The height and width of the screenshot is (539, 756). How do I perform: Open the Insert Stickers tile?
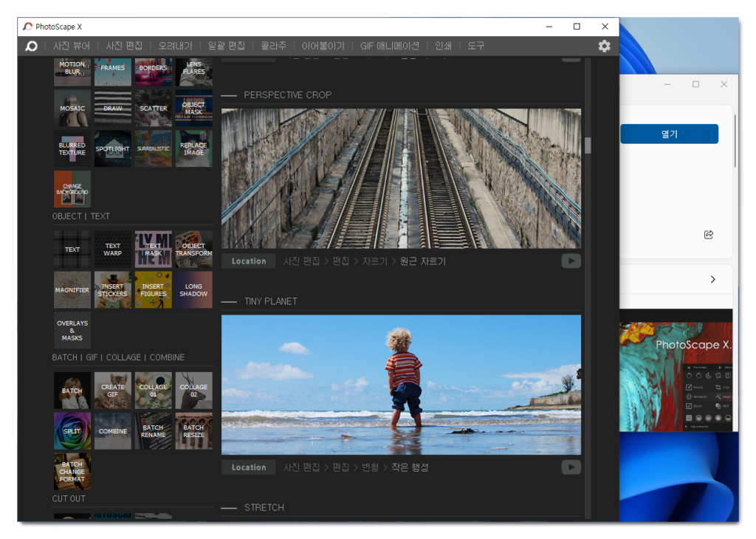point(113,289)
